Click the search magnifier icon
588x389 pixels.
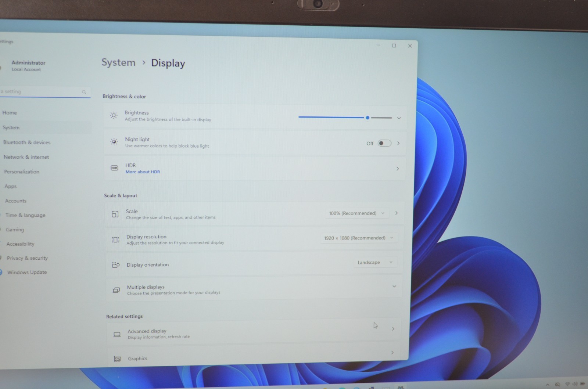[84, 92]
